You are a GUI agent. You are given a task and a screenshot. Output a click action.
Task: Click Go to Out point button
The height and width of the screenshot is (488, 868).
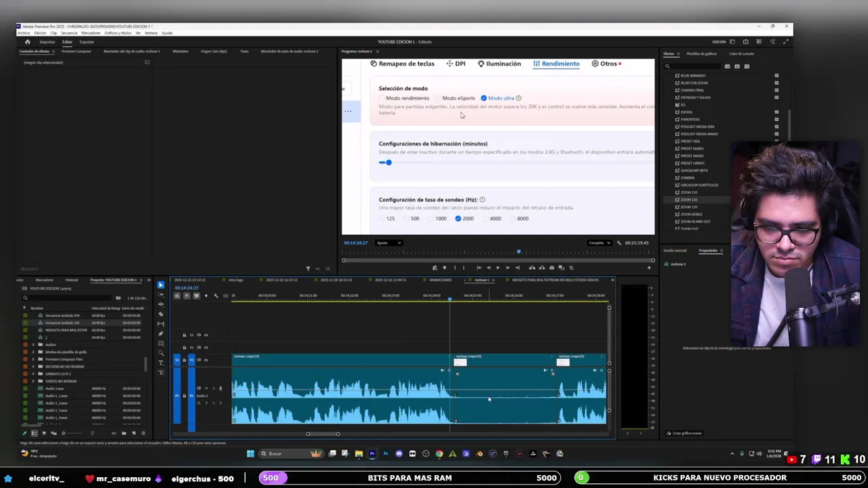click(517, 268)
